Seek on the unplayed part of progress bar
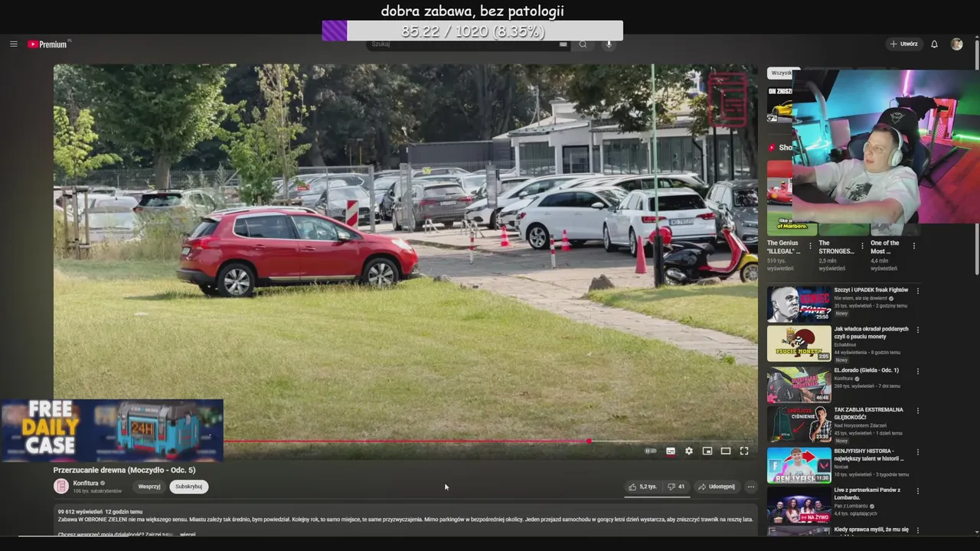 [674, 442]
